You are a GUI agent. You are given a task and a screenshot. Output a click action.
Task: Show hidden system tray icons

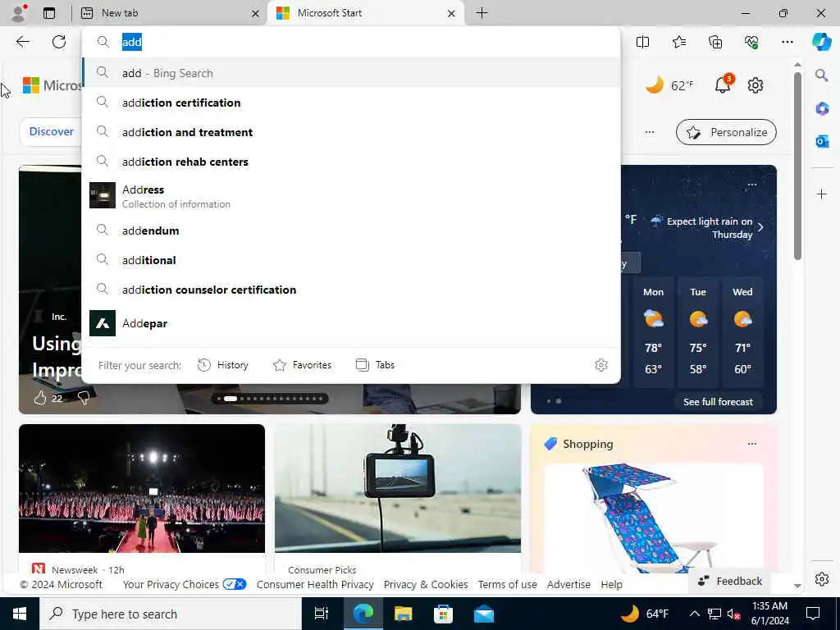(694, 614)
